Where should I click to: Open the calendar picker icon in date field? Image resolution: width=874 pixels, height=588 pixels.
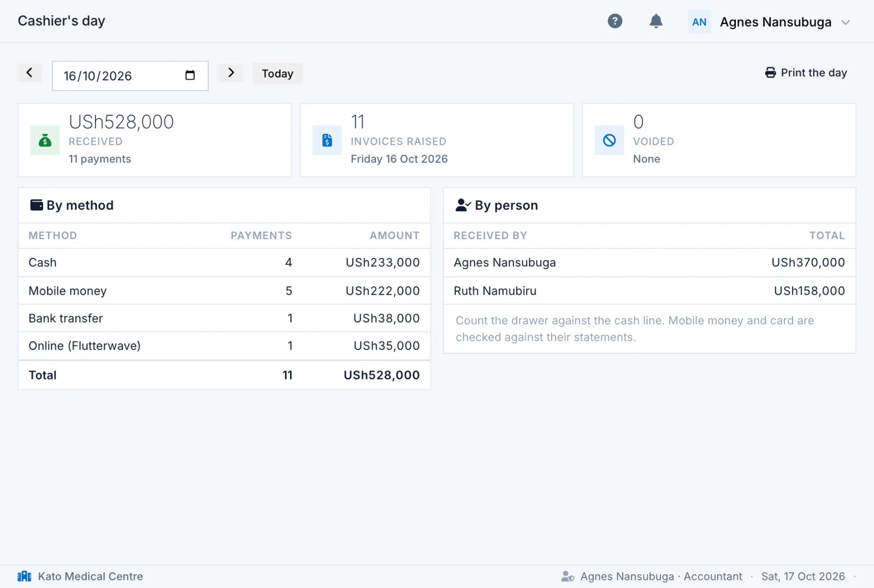190,75
